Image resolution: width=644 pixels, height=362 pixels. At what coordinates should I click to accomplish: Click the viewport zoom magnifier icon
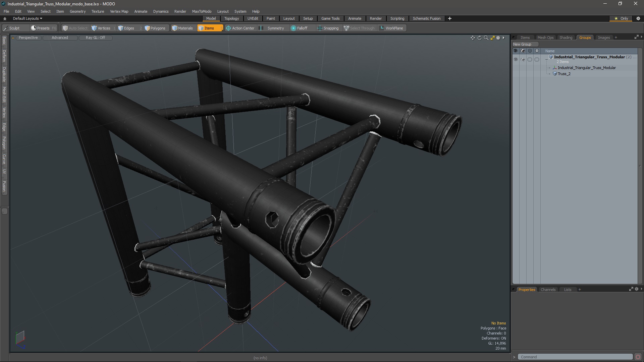tap(486, 38)
